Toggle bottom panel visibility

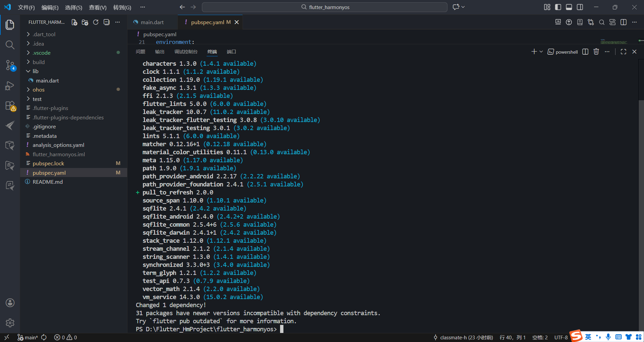pos(569,7)
